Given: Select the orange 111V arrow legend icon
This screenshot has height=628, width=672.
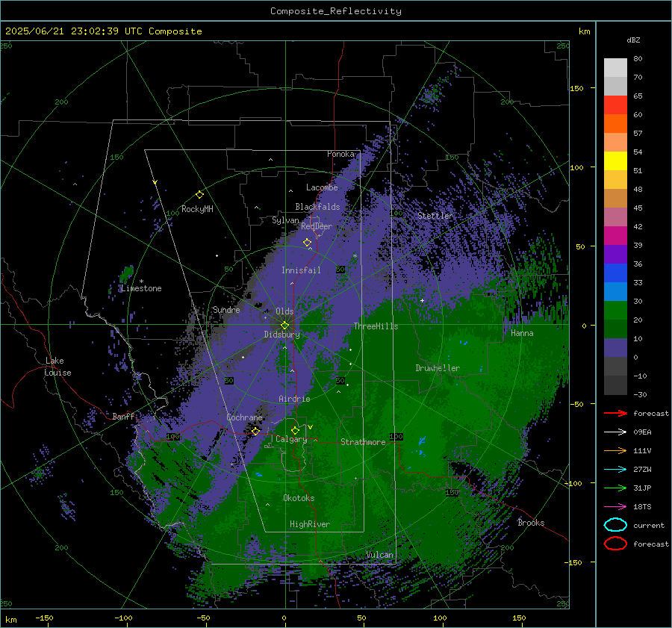Looking at the screenshot, I should pos(615,450).
